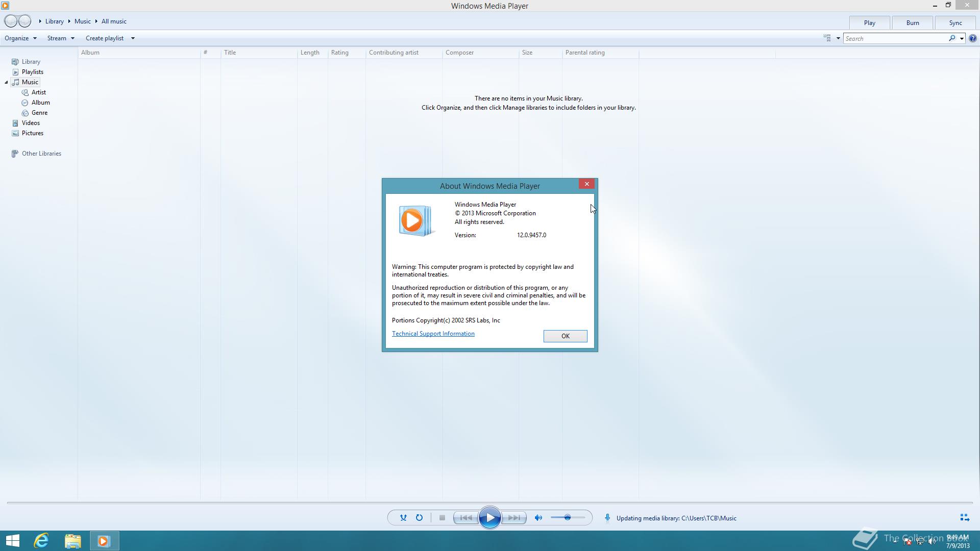Image resolution: width=980 pixels, height=551 pixels.
Task: Open the Stream menu
Action: pyautogui.click(x=61, y=38)
